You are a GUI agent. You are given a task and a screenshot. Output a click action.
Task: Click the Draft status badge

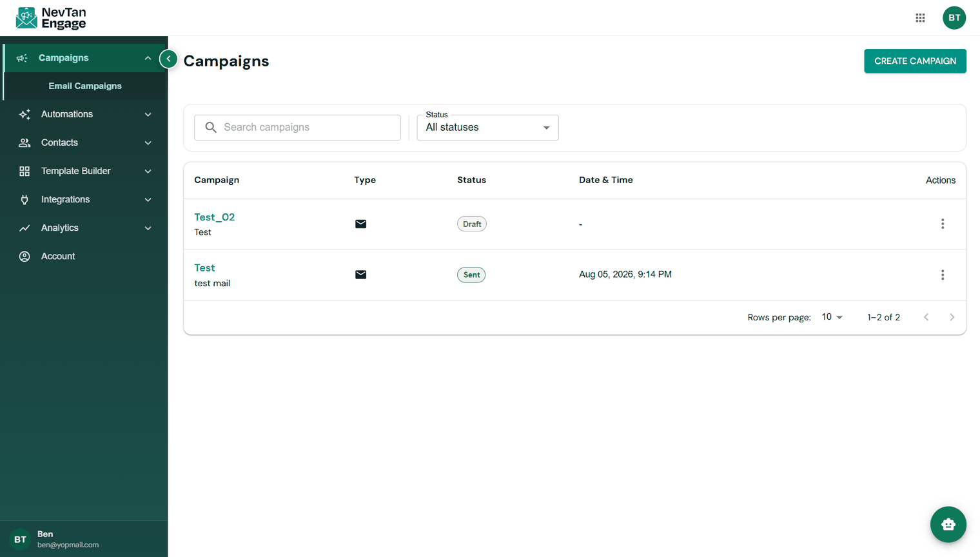tap(472, 224)
